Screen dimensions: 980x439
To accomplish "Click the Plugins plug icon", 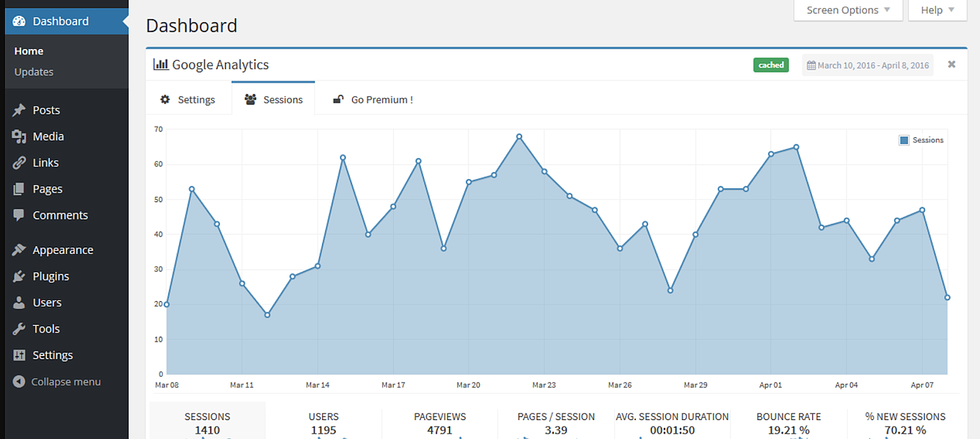I will [x=19, y=276].
